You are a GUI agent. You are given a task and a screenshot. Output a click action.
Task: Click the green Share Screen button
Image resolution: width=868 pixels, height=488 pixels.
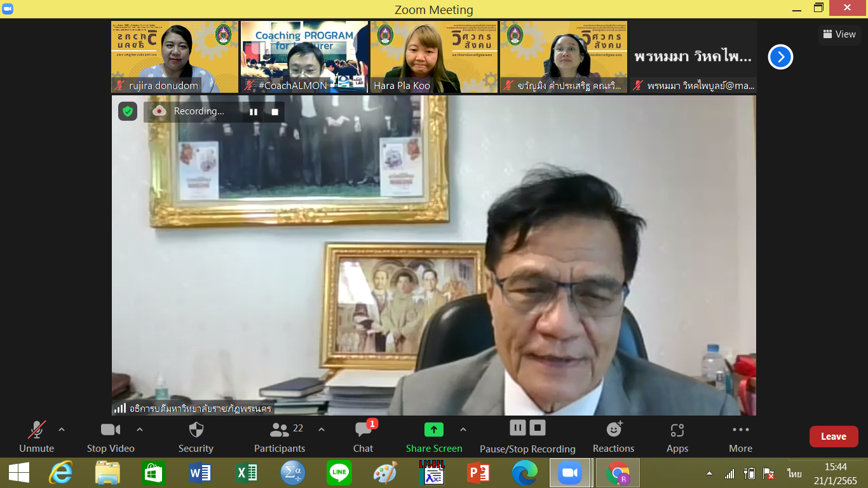(434, 437)
